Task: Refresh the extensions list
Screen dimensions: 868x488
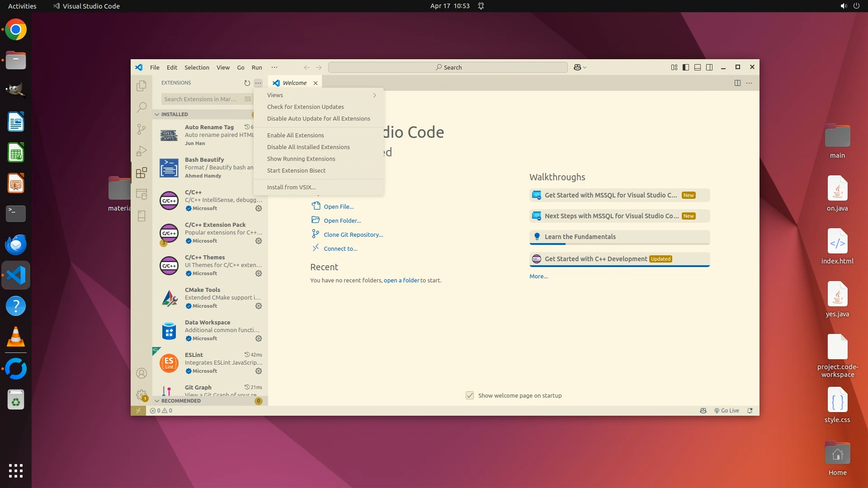Action: (x=247, y=83)
